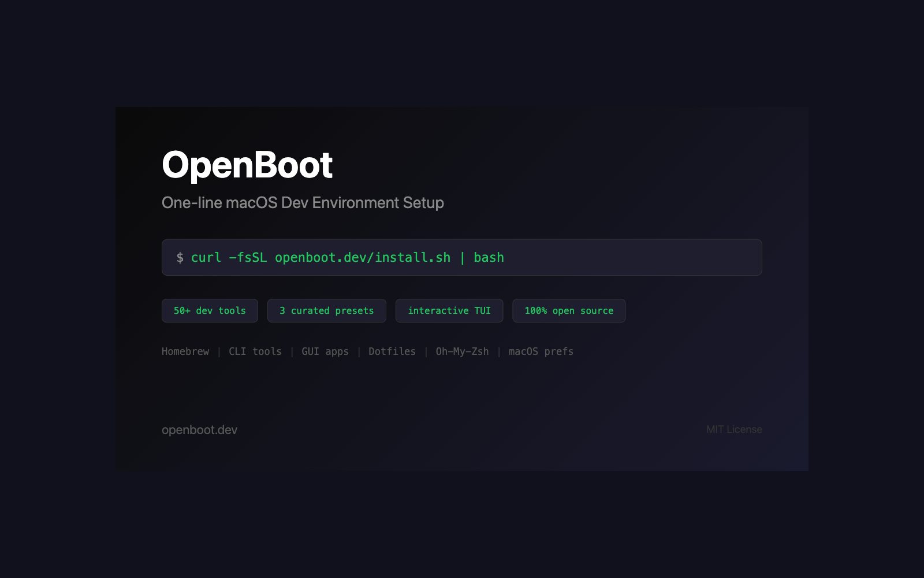
Task: Click the "Oh-My-Zsh" text
Action: (462, 351)
